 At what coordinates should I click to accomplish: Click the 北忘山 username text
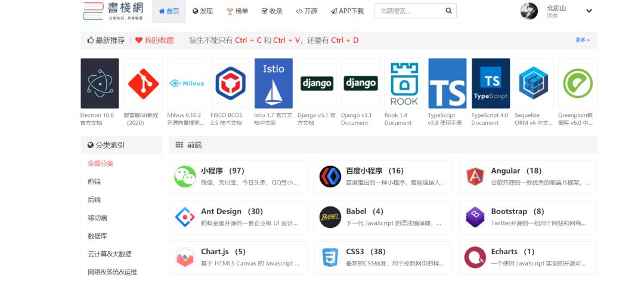[x=556, y=8]
